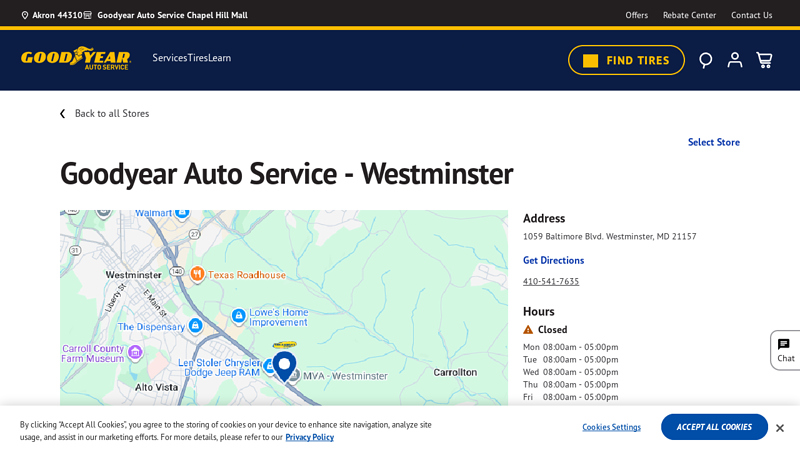Click the Mon 08:00am - 05:00pm hours row

pyautogui.click(x=570, y=347)
